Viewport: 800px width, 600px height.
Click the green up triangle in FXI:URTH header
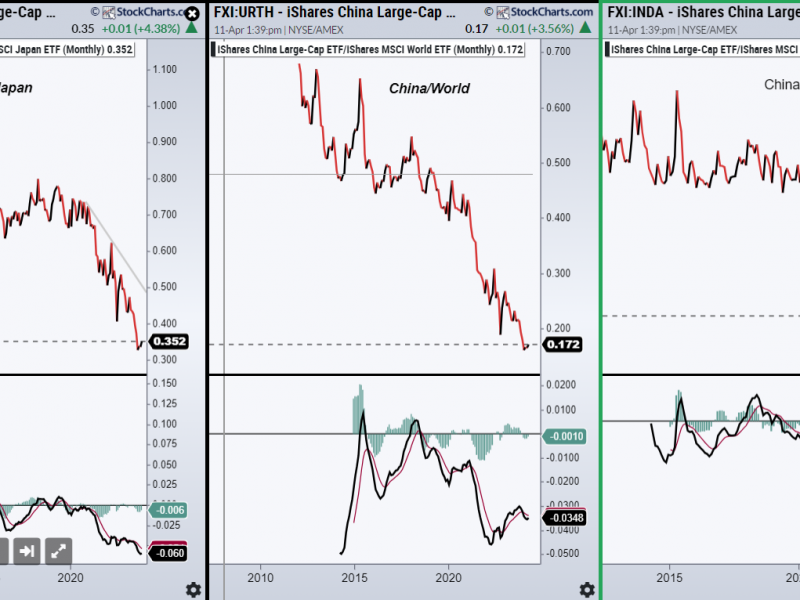coord(585,28)
